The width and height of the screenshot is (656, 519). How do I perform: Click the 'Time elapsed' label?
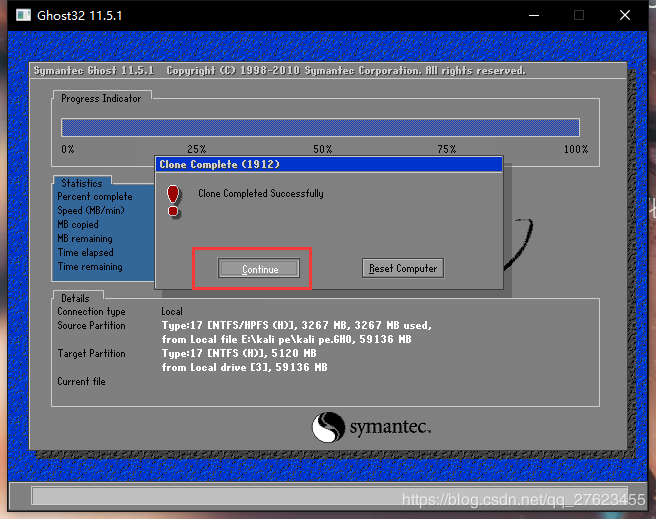click(85, 253)
